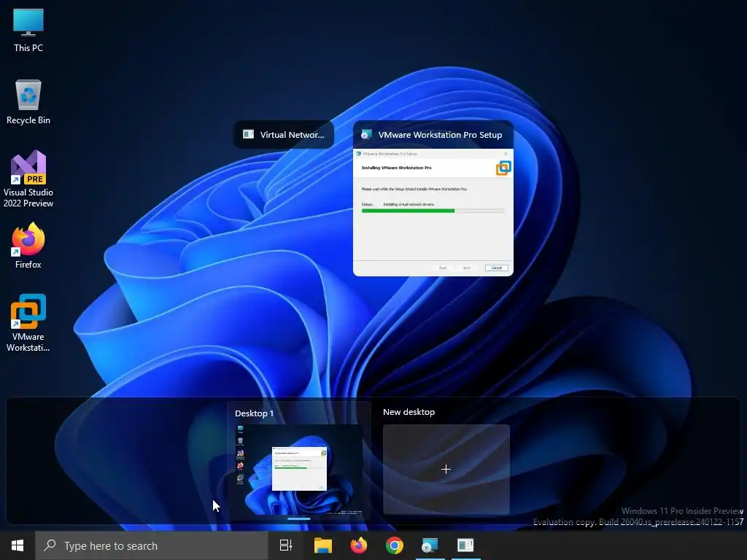Select the Desktop 1 thumbnail
The image size is (747, 560).
click(x=298, y=470)
